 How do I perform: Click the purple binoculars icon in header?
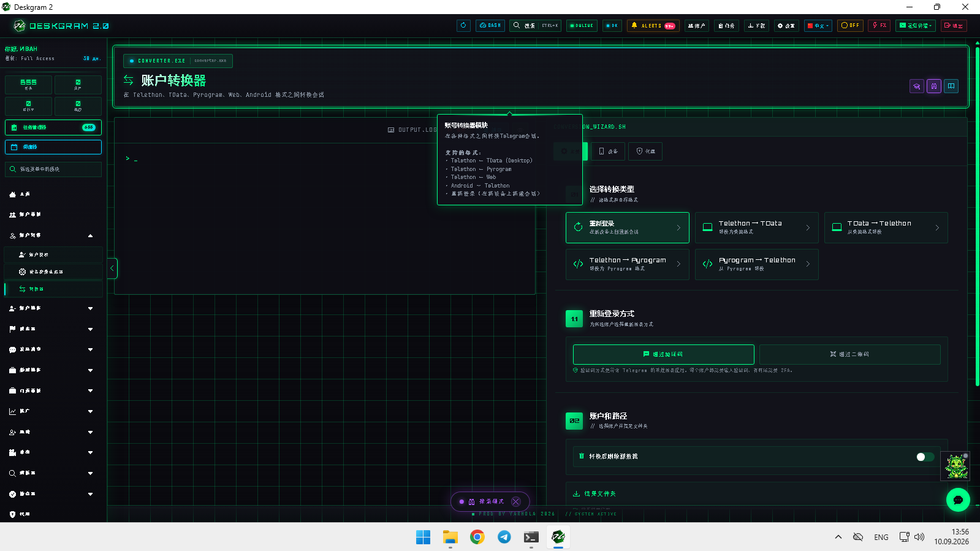[x=934, y=86]
